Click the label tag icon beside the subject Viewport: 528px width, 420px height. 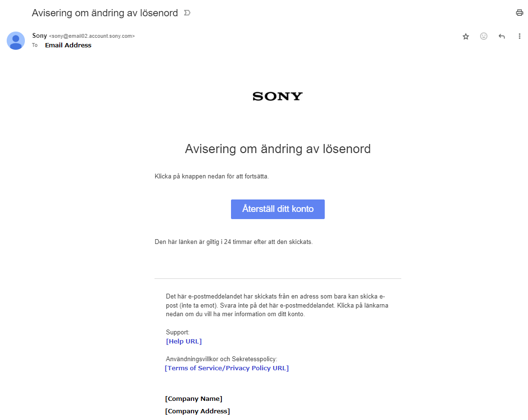[186, 13]
